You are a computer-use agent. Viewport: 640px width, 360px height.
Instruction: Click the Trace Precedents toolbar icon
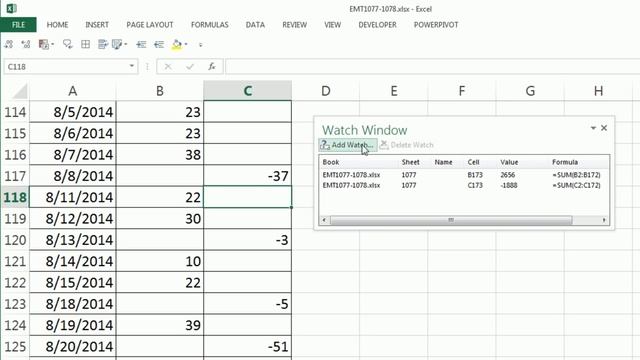(x=9, y=44)
